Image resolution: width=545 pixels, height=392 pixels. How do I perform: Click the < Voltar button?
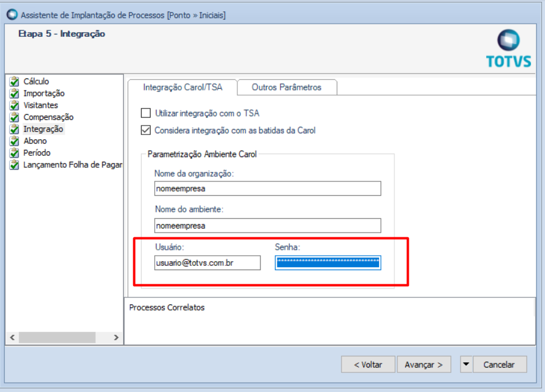coord(368,365)
